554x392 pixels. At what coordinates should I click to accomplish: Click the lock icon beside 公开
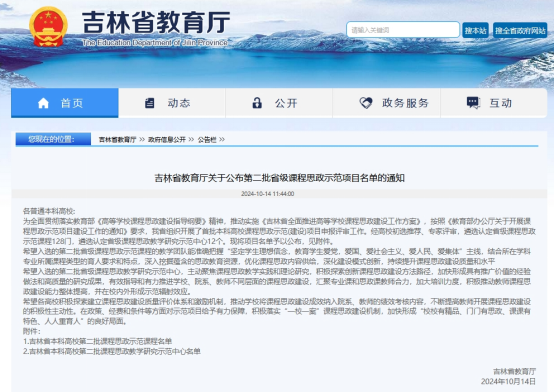coord(257,103)
